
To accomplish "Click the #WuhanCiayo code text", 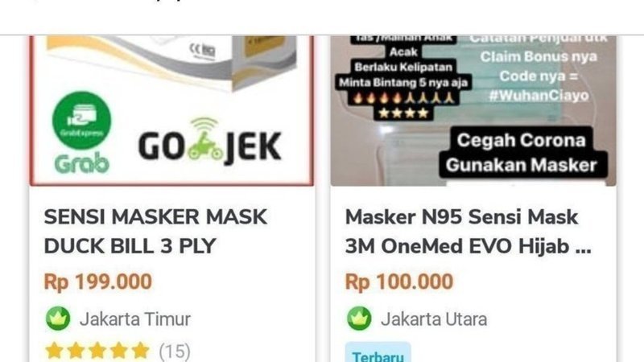I will [x=539, y=96].
